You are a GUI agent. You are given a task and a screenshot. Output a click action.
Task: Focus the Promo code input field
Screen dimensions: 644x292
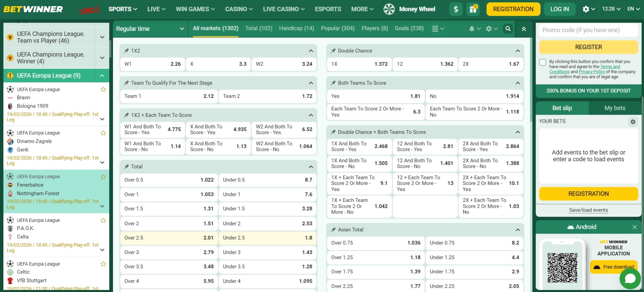(588, 30)
